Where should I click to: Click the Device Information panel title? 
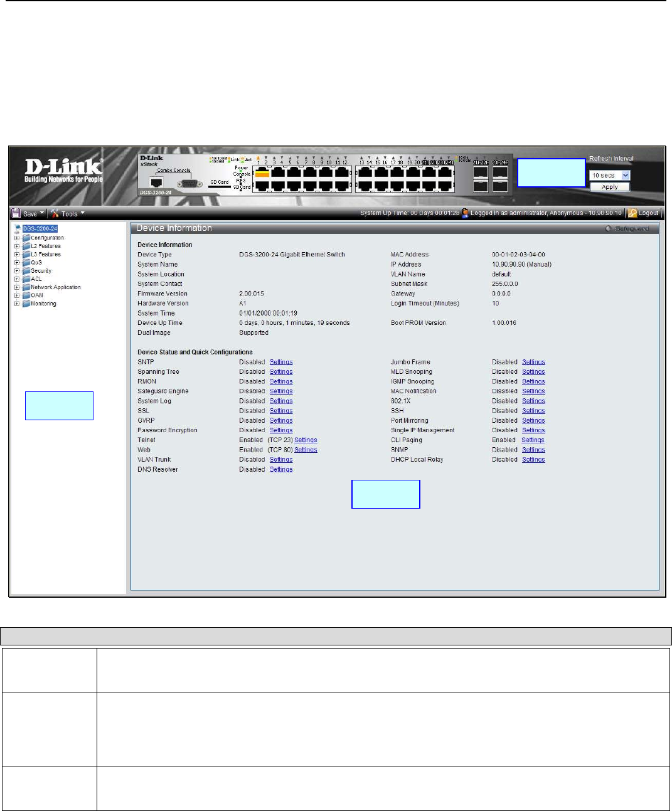click(174, 228)
